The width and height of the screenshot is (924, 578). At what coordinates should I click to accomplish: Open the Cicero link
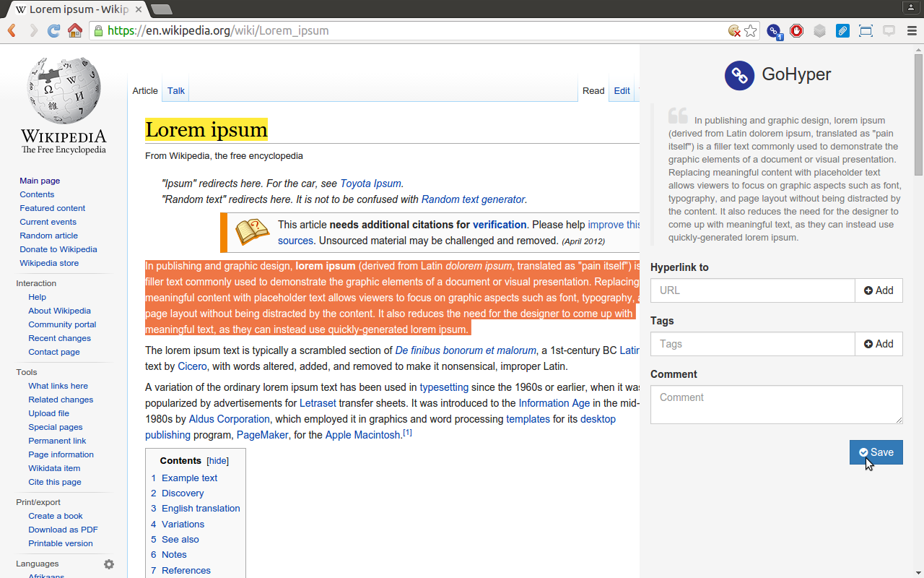point(192,366)
